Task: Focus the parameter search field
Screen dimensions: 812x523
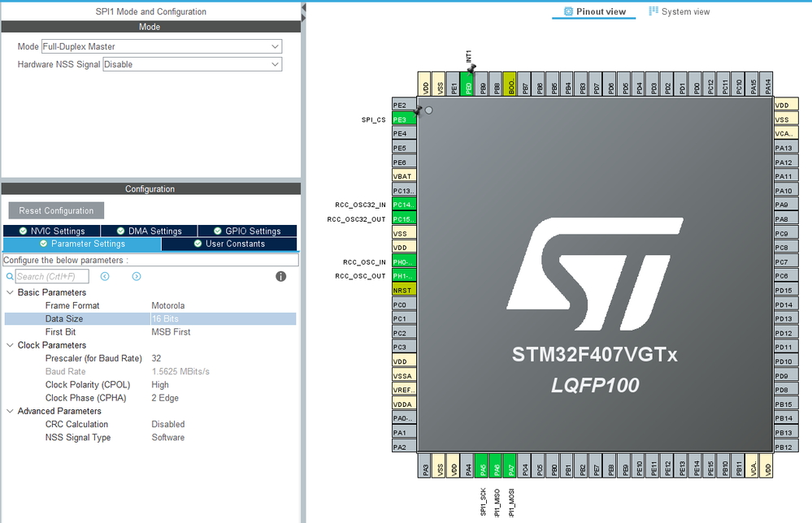Action: (x=52, y=277)
